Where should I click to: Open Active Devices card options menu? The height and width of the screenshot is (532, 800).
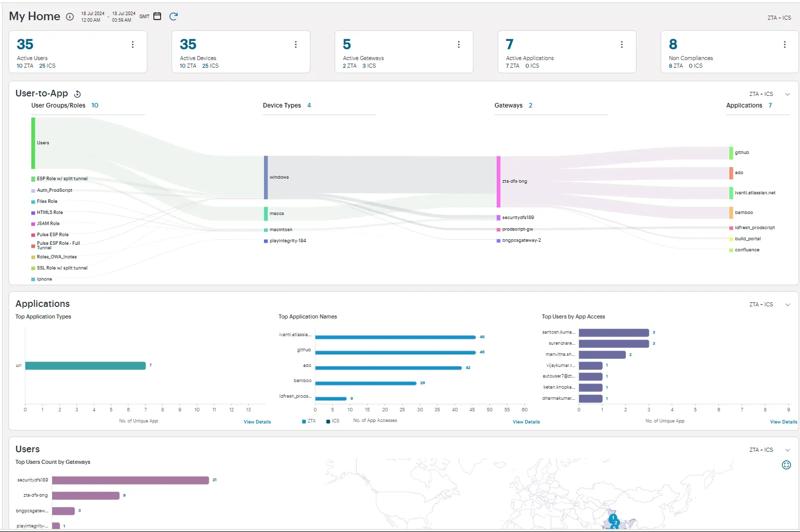click(296, 44)
